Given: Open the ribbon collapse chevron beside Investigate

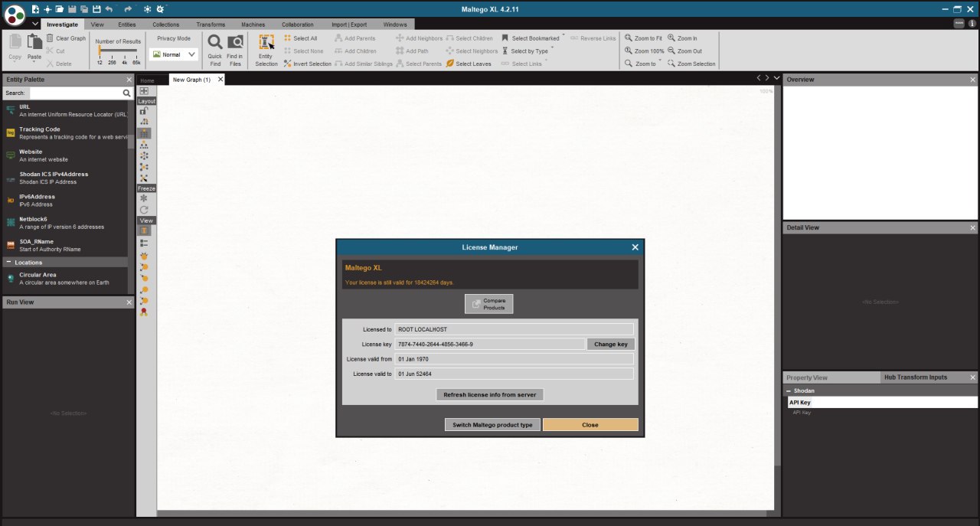Looking at the screenshot, I should click(x=35, y=25).
